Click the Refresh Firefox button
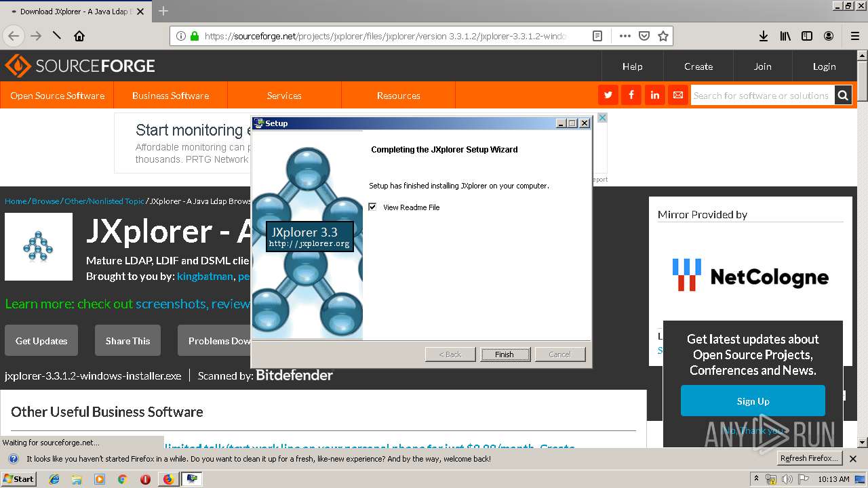 click(809, 458)
